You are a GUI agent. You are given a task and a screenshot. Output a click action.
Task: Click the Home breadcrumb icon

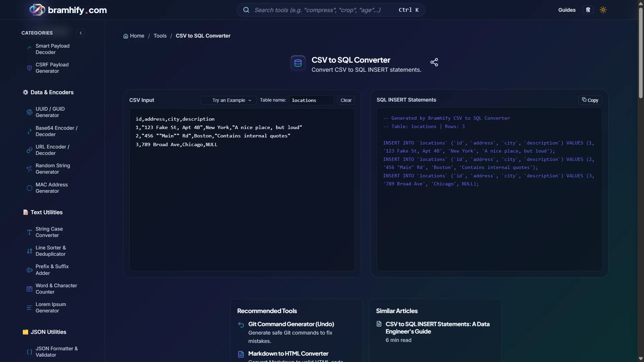(x=126, y=36)
